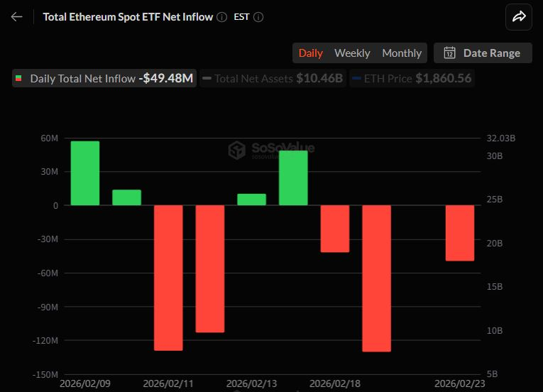This screenshot has height=392, width=543.
Task: Switch to the Weekly view
Action: [x=352, y=53]
